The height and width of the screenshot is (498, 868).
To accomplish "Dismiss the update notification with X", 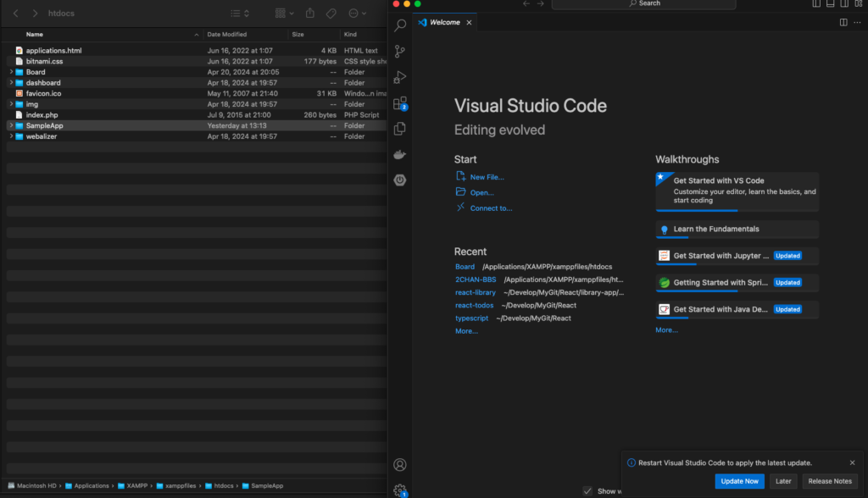I will coord(852,462).
